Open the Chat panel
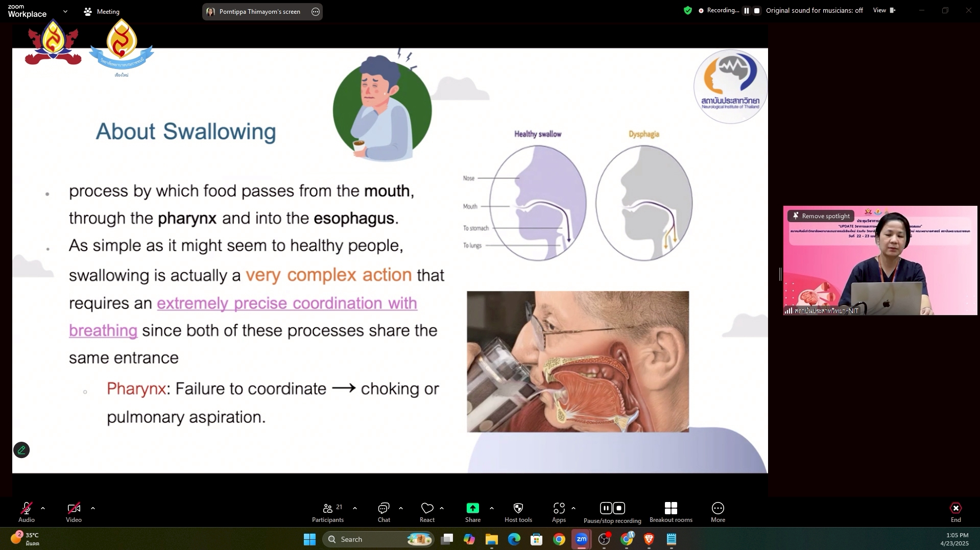Screen dimensions: 980x550 tap(384, 512)
